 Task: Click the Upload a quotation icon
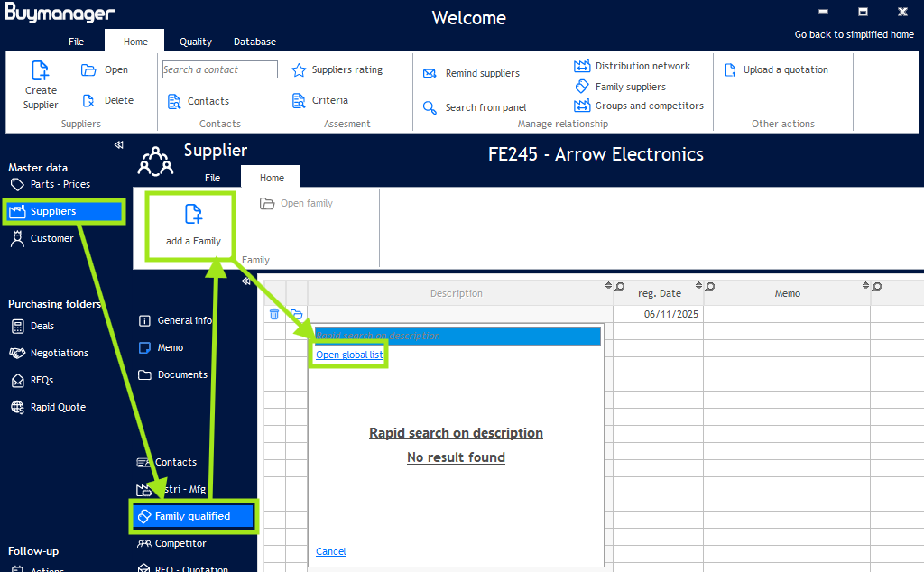[x=730, y=70]
